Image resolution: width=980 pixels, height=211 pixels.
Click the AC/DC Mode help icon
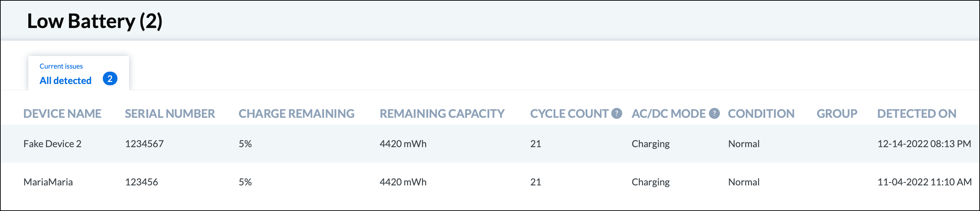click(x=714, y=113)
